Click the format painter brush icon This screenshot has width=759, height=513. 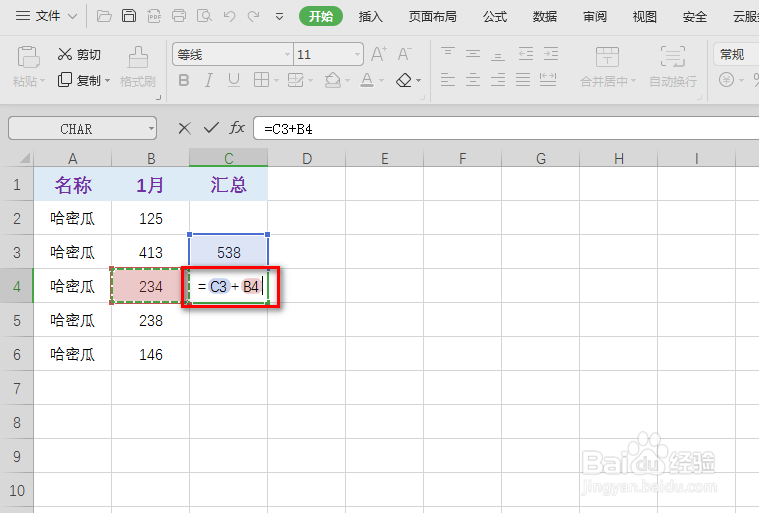pos(138,57)
